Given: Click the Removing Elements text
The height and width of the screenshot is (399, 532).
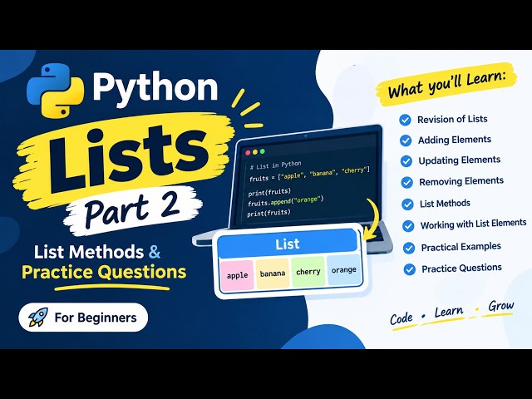Looking at the screenshot, I should 461,181.
